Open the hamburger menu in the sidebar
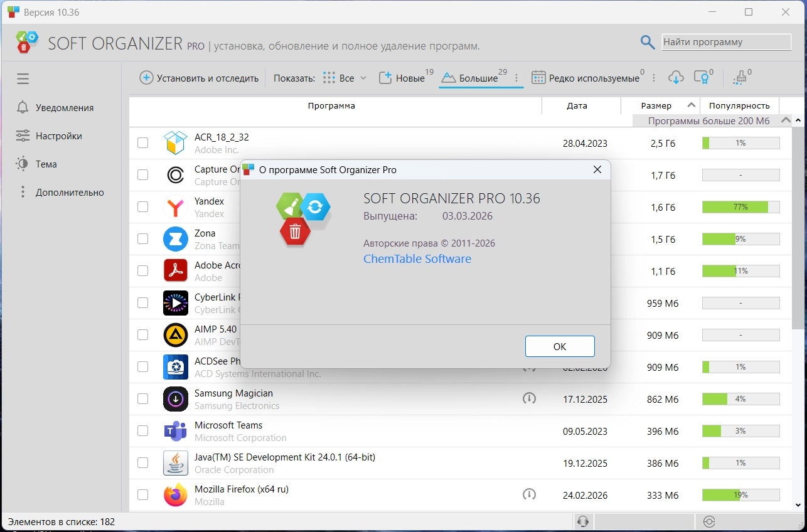The image size is (807, 532). pos(23,79)
